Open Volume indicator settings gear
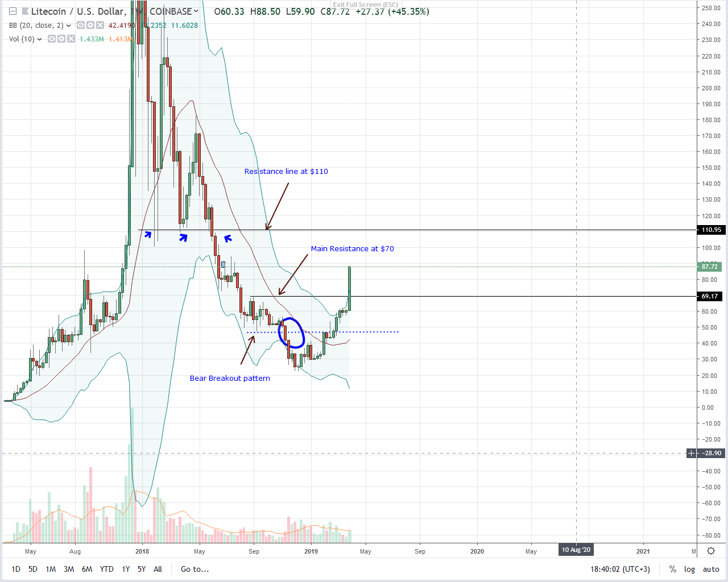The image size is (728, 582). (x=61, y=39)
